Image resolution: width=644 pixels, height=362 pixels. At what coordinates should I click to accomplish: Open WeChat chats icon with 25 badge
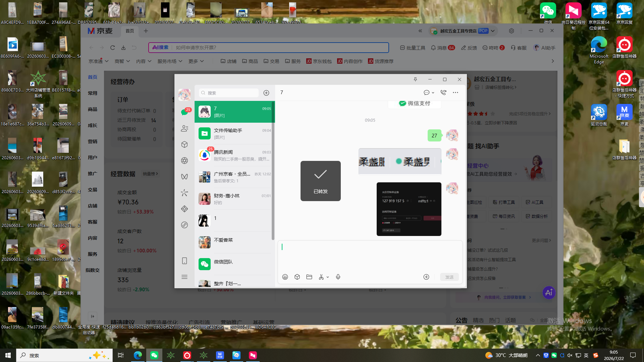(x=184, y=112)
